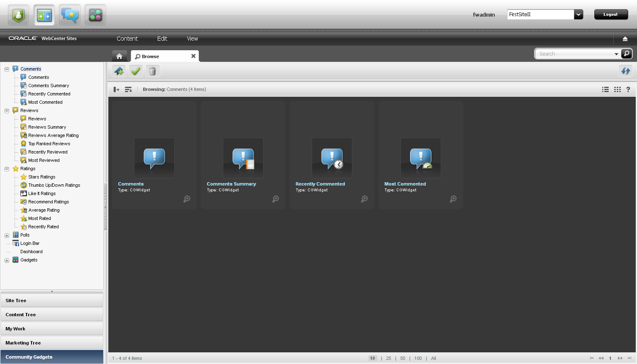Collapse the Comments tree node
This screenshot has height=364, width=637.
point(7,69)
